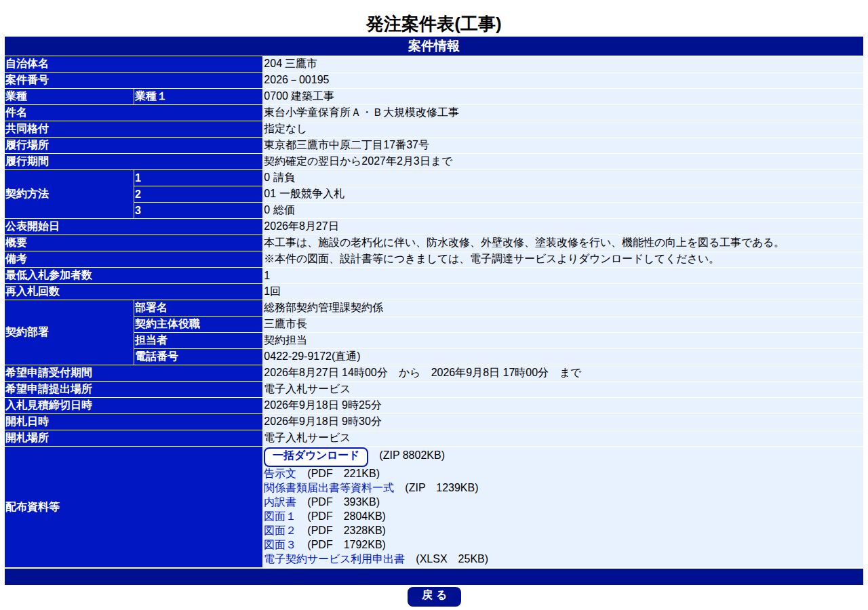This screenshot has width=868, height=610.
Task: Click the 件名 label cell
Action: [134, 113]
